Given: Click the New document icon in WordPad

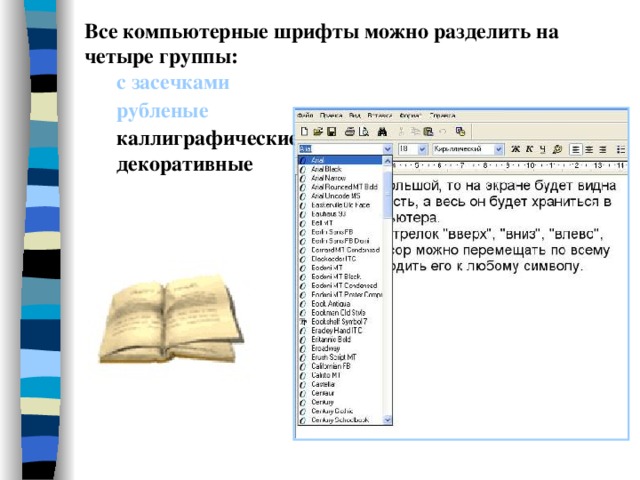Looking at the screenshot, I should click(304, 131).
